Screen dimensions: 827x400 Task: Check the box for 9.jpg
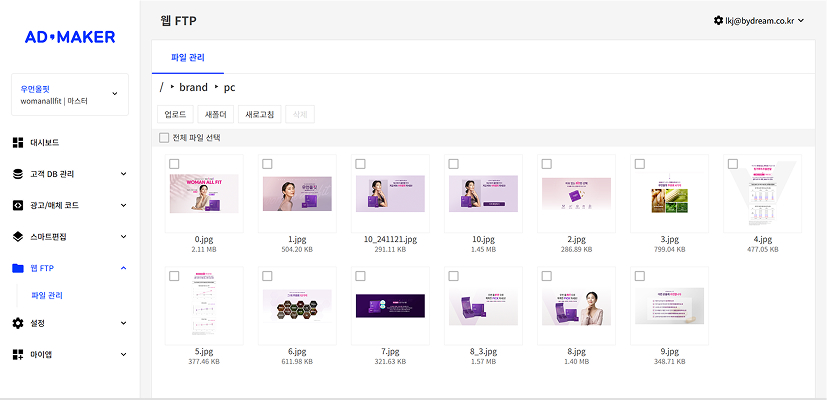[639, 276]
